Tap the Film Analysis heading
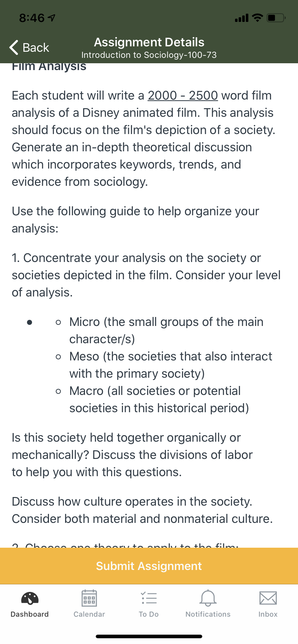 click(49, 67)
